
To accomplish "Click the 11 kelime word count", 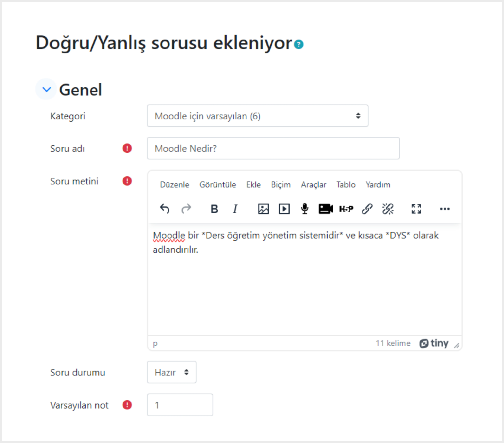I will (x=393, y=343).
